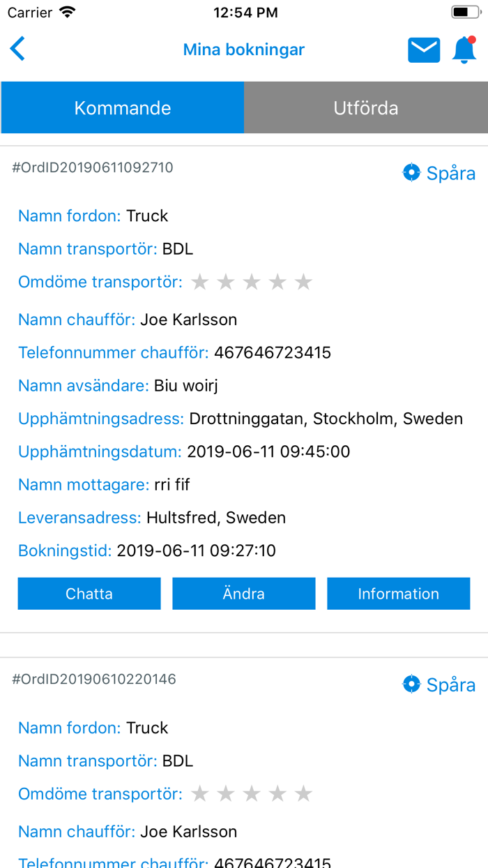The image size is (488, 868).
Task: Give second order's carrier three stars
Action: click(x=252, y=793)
